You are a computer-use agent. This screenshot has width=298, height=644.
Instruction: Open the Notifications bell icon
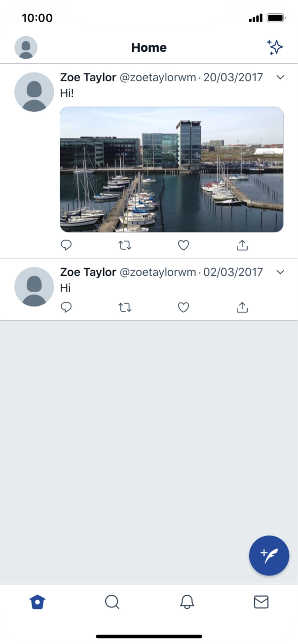[186, 602]
